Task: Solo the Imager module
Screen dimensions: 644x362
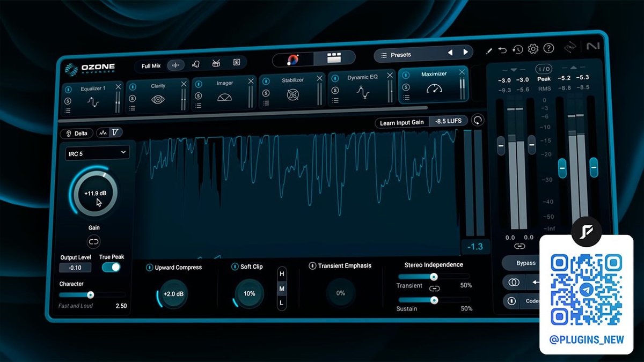Action: 198,96
